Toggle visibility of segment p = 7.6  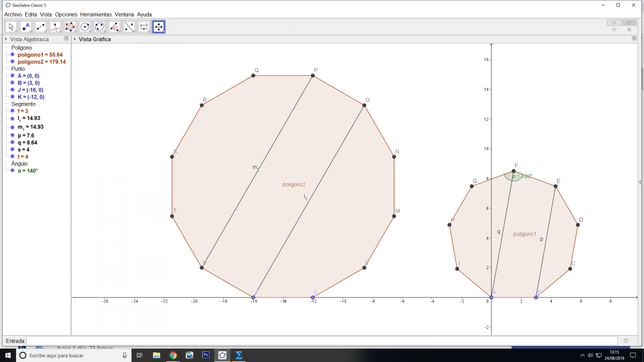click(x=12, y=136)
